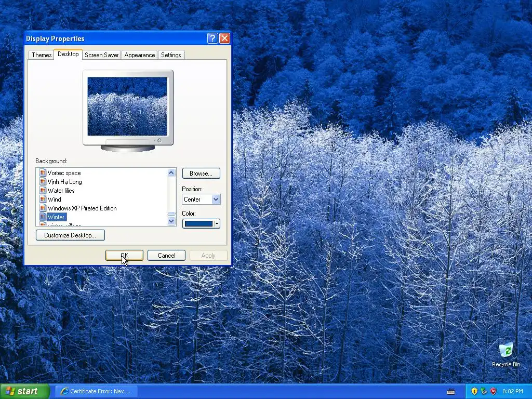The width and height of the screenshot is (532, 399).
Task: Open the Start menu
Action: pos(24,391)
